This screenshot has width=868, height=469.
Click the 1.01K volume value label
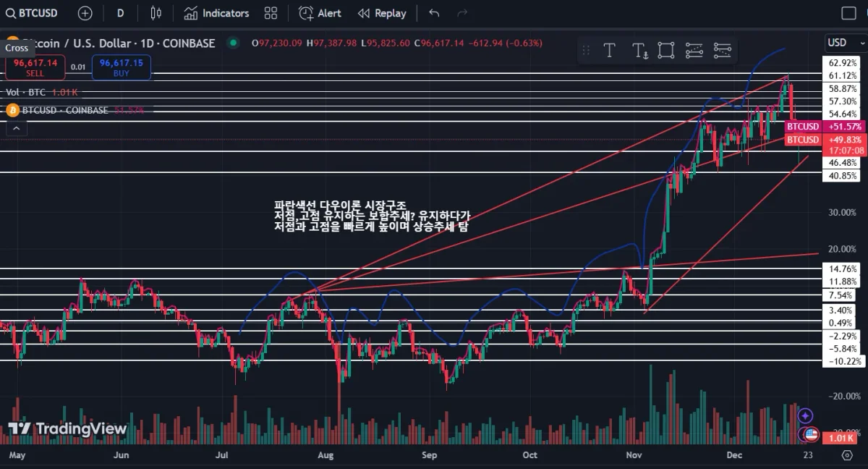(x=841, y=438)
